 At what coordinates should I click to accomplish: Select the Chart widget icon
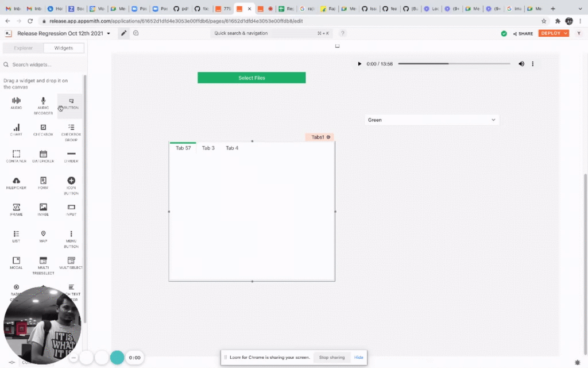pos(16,128)
